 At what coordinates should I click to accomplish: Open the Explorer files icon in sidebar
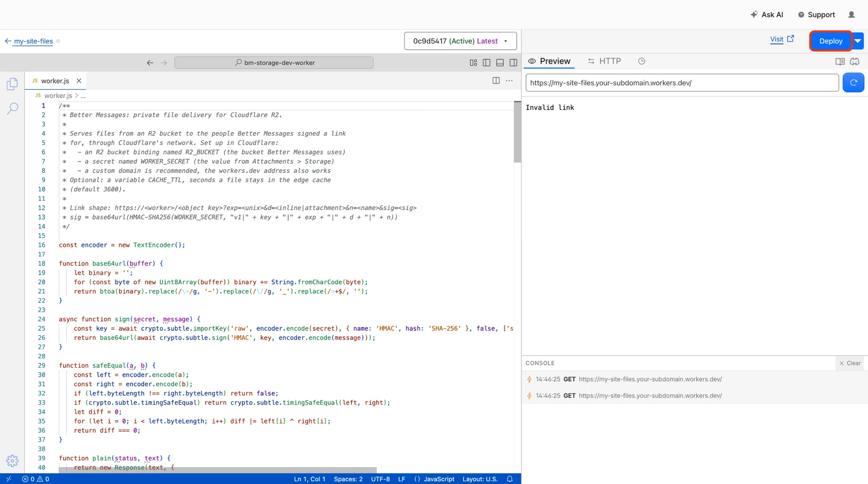(13, 84)
